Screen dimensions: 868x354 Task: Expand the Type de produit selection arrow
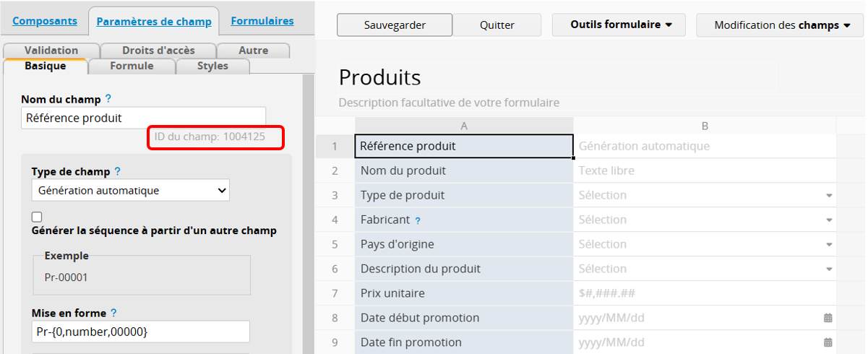click(829, 196)
